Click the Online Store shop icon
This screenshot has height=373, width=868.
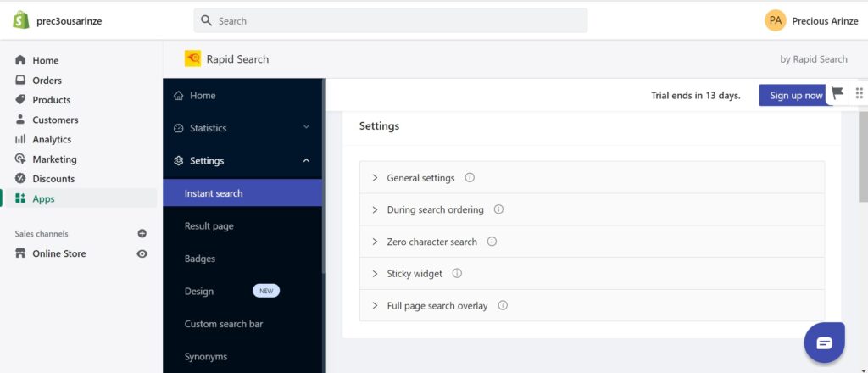click(x=20, y=253)
